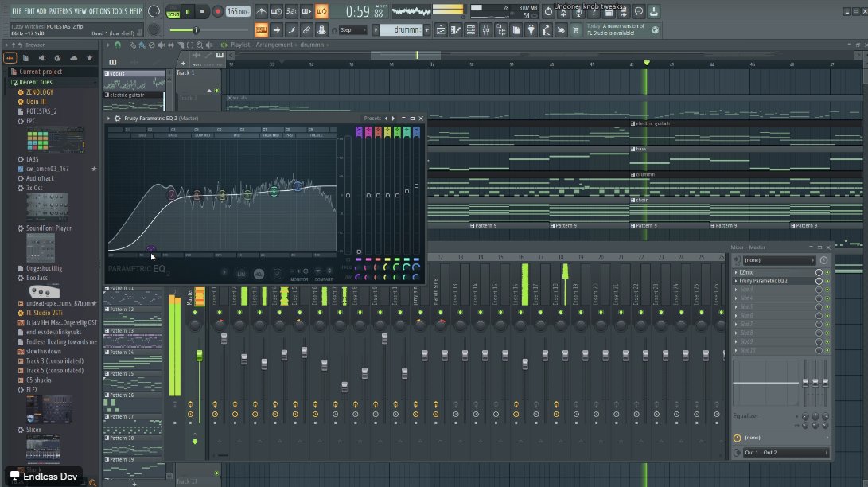Open the mixer input (none) dropdown

pos(779,260)
